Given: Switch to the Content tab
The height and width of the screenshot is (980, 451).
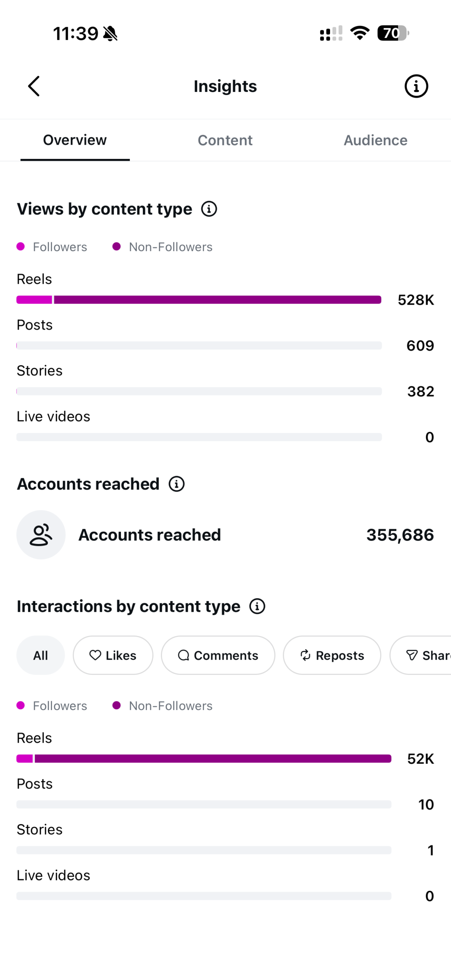Looking at the screenshot, I should [225, 140].
